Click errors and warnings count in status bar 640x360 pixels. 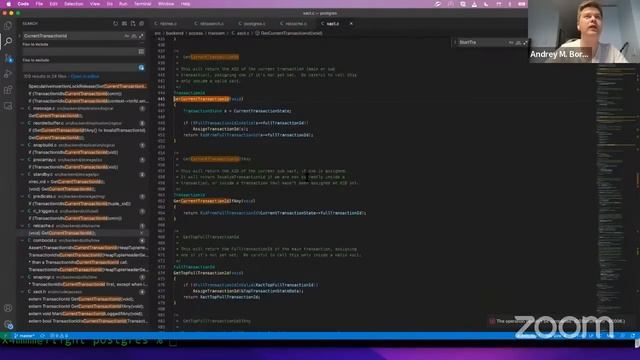point(59,336)
